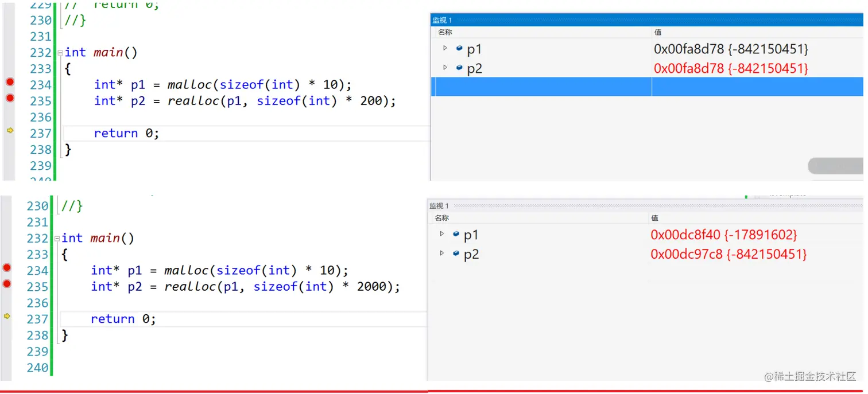The image size is (868, 394).
Task: Click 名称 column header in upper watch window
Action: coord(445,33)
